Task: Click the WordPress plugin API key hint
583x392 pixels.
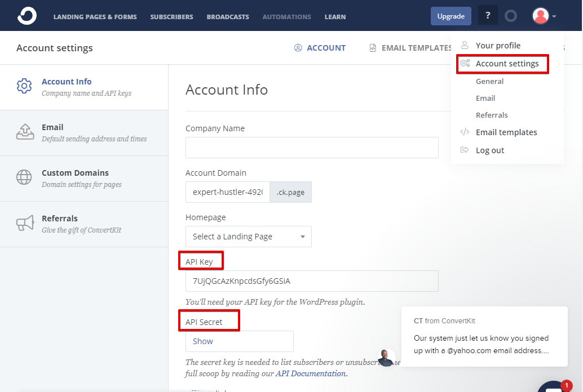Action: (275, 302)
